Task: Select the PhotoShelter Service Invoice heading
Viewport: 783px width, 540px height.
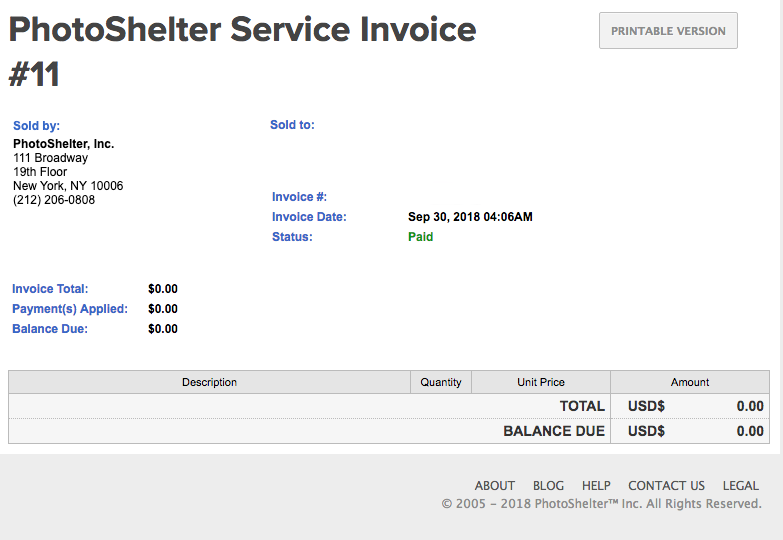Action: point(243,29)
